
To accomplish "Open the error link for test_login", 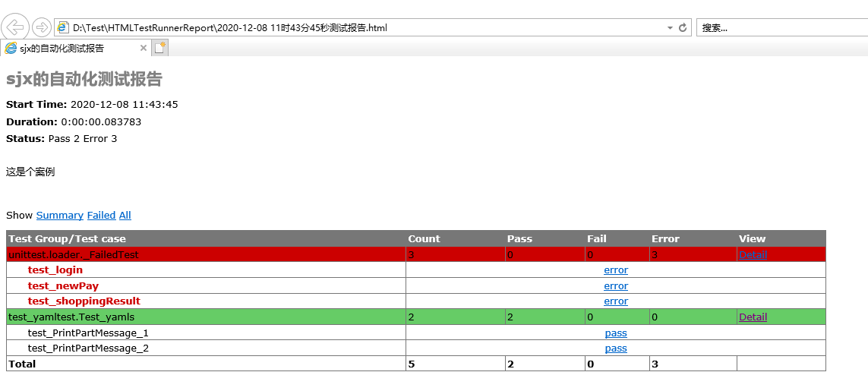I will 616,270.
